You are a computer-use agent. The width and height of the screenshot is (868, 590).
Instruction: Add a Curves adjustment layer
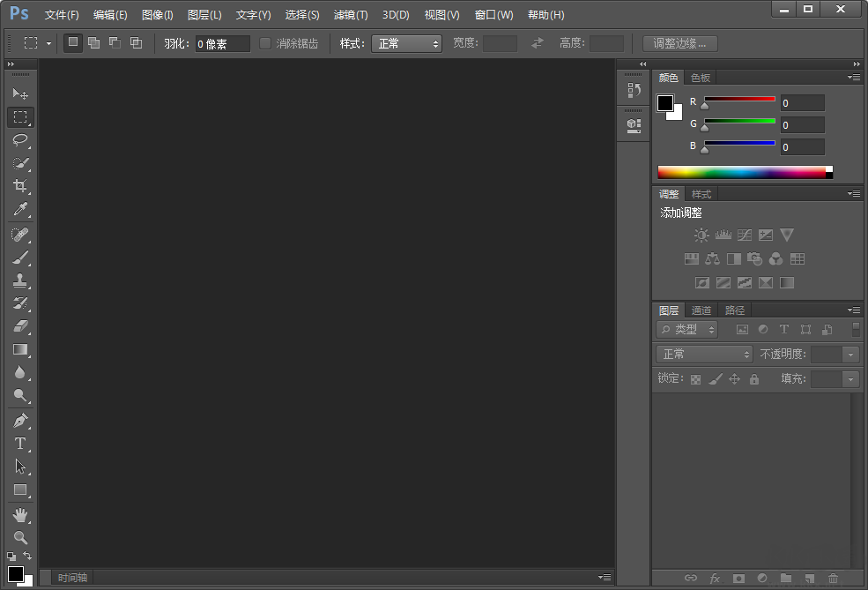pyautogui.click(x=745, y=235)
